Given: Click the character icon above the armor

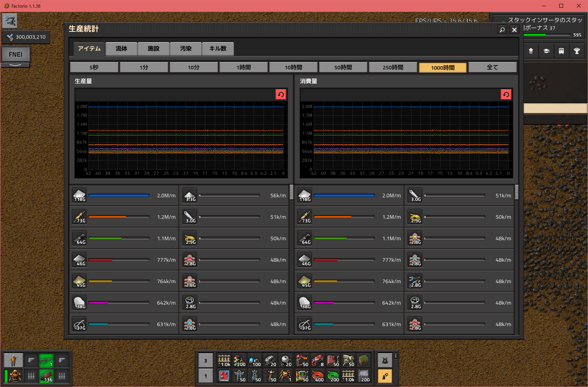Looking at the screenshot, I should click(13, 361).
